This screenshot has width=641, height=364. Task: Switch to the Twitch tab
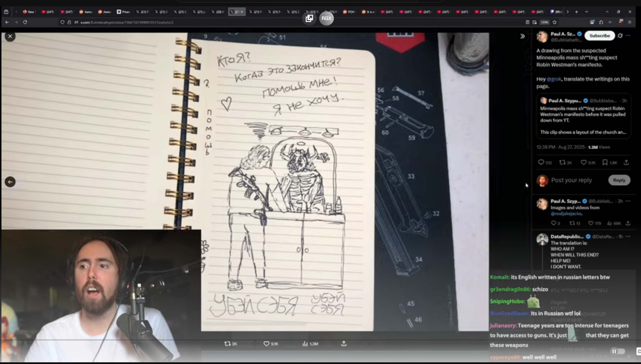[x=556, y=12]
